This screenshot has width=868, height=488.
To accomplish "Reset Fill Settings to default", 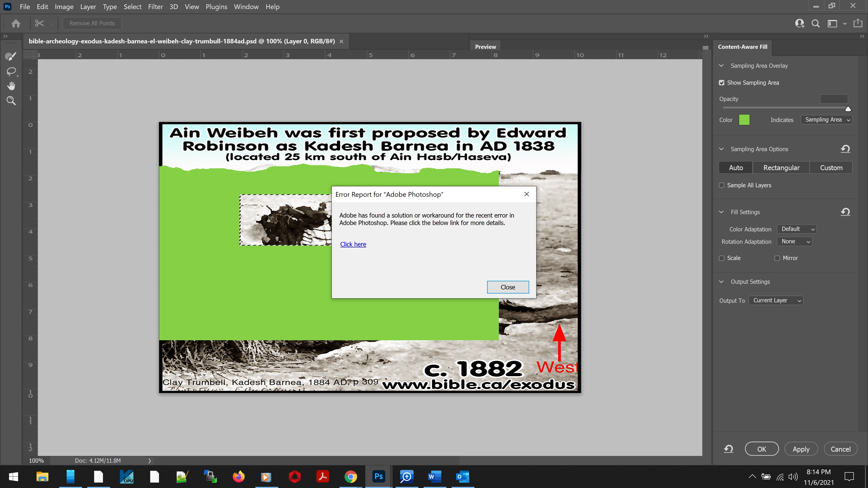I will point(845,212).
